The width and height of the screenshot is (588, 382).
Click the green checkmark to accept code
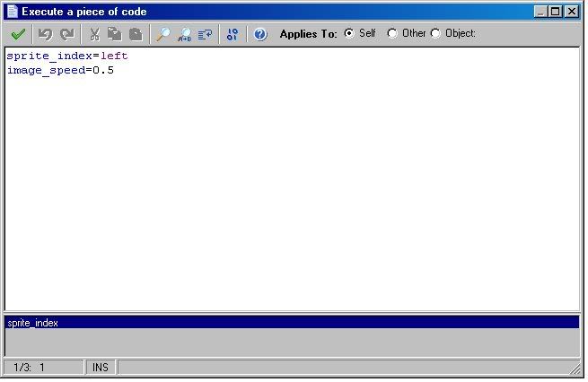(18, 34)
